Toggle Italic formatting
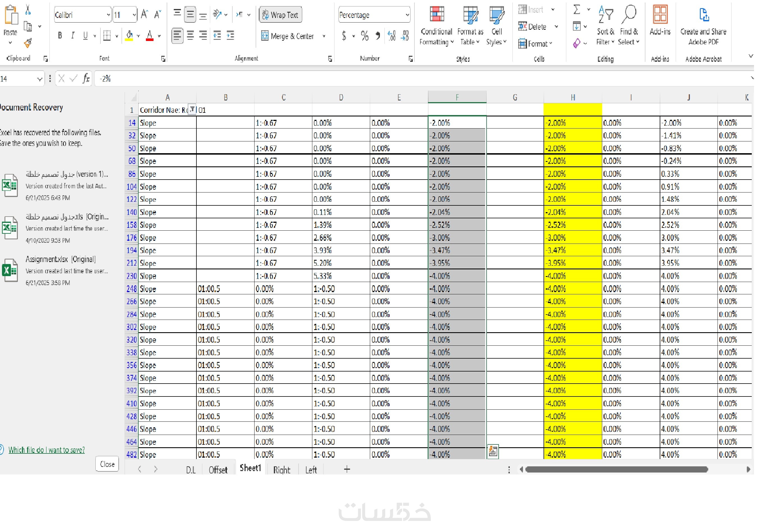770x532 pixels. click(72, 35)
